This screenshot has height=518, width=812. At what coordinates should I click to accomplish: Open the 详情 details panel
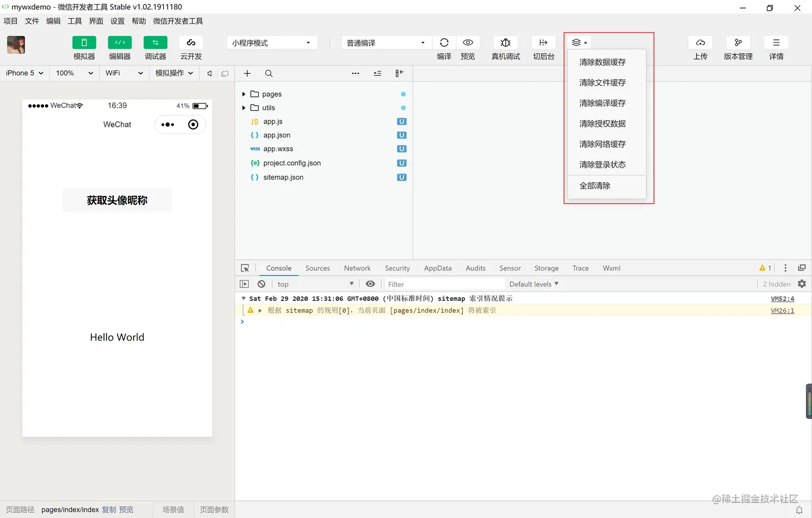(776, 42)
